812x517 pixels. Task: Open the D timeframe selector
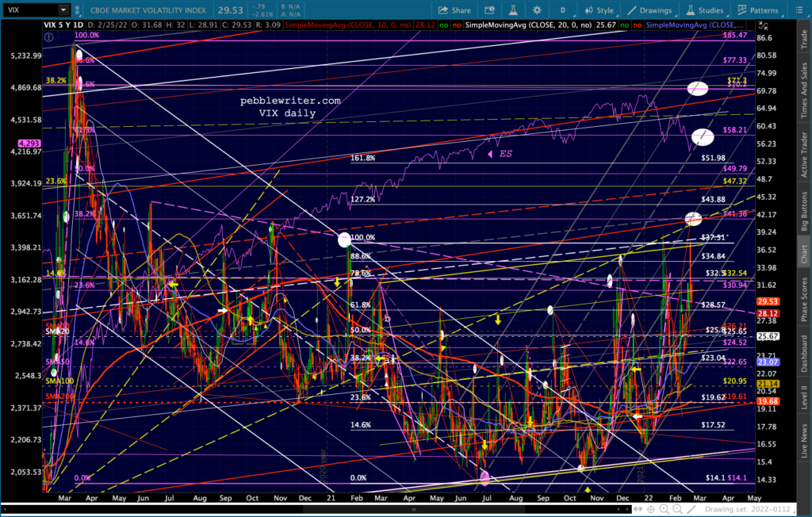point(563,10)
